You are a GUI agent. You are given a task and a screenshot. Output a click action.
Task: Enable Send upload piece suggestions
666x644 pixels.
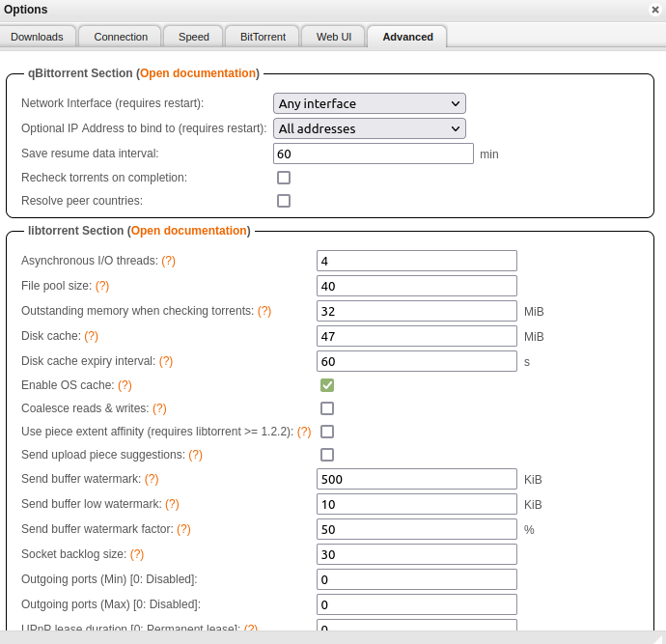pos(327,455)
